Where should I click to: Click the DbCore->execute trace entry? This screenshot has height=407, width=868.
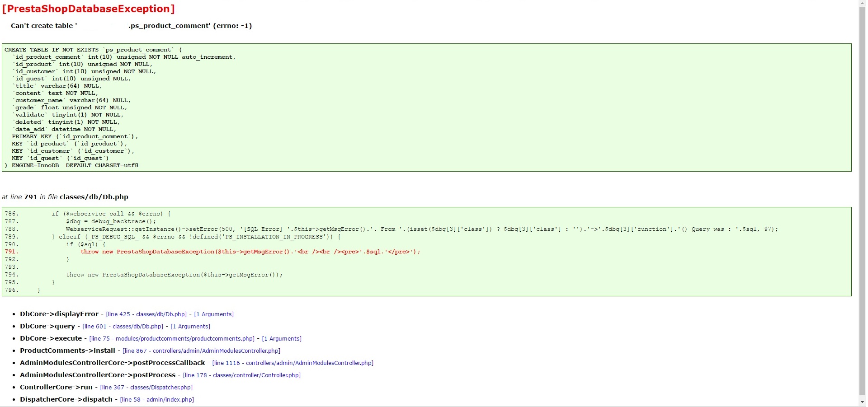click(x=51, y=338)
